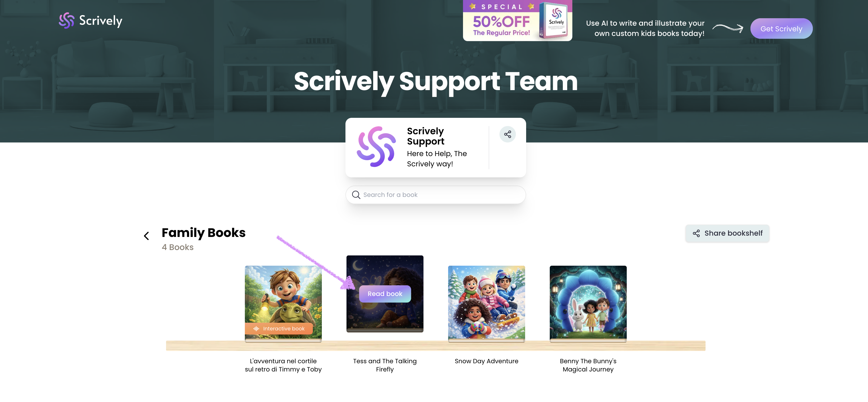The width and height of the screenshot is (868, 402).
Task: Click the search magnifier icon
Action: click(356, 195)
